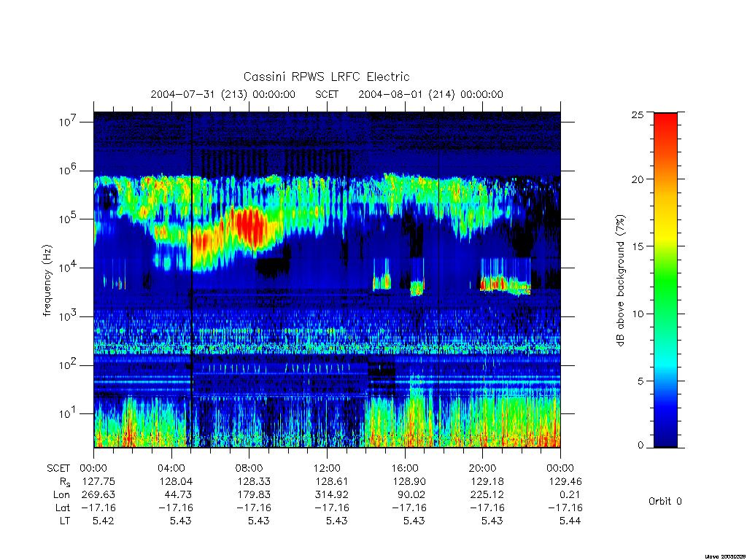Viewport: 747px width, 560px height.
Task: Click the longitude value 90.02
Action: 412,495
